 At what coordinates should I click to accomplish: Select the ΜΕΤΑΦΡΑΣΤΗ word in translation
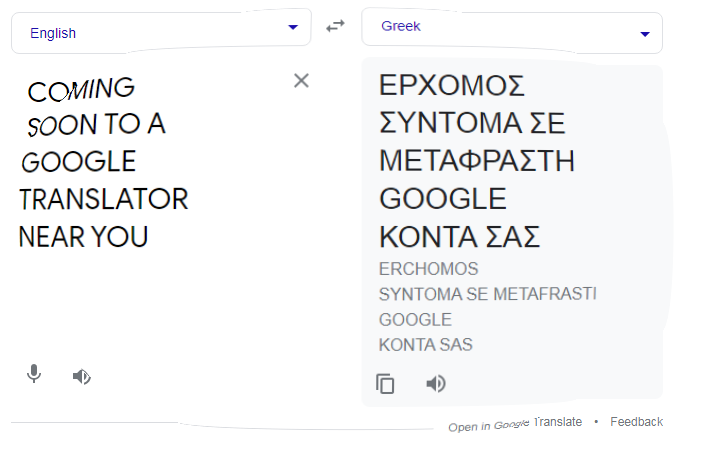[x=476, y=161]
